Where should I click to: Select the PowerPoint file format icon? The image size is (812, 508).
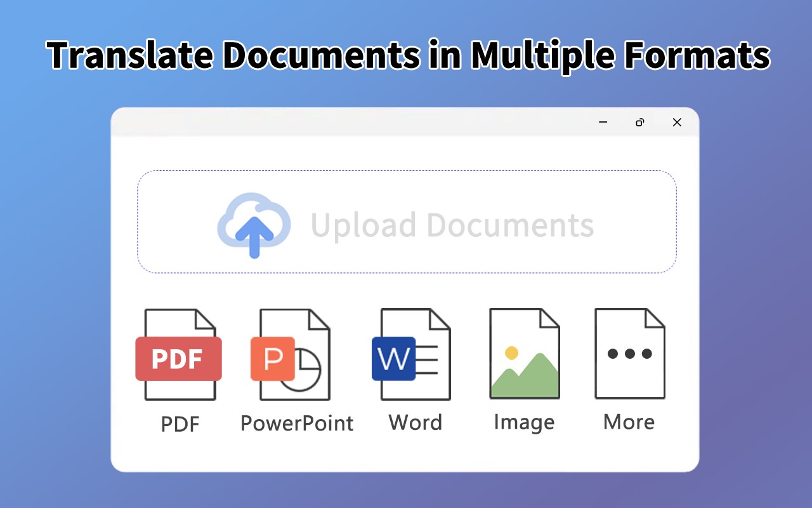point(290,354)
